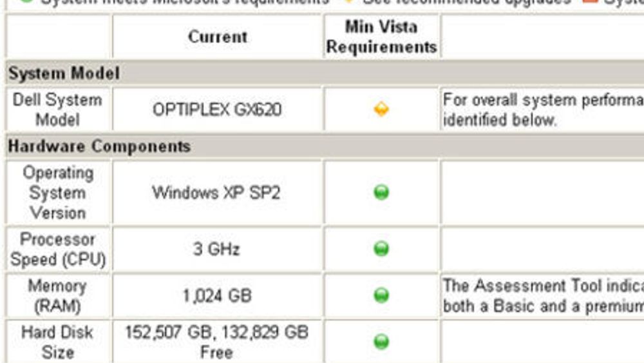The image size is (644, 363).
Task: Click the Processor Speed (CPU) label
Action: pos(58,249)
